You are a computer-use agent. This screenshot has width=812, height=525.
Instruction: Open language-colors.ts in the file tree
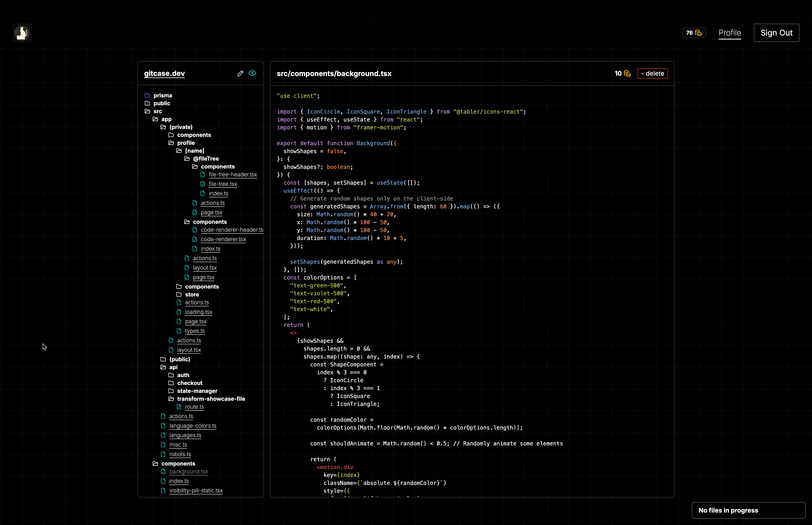193,426
